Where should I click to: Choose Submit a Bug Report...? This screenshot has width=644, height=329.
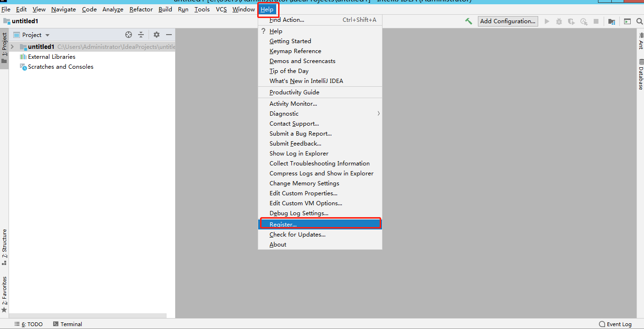click(x=320, y=134)
